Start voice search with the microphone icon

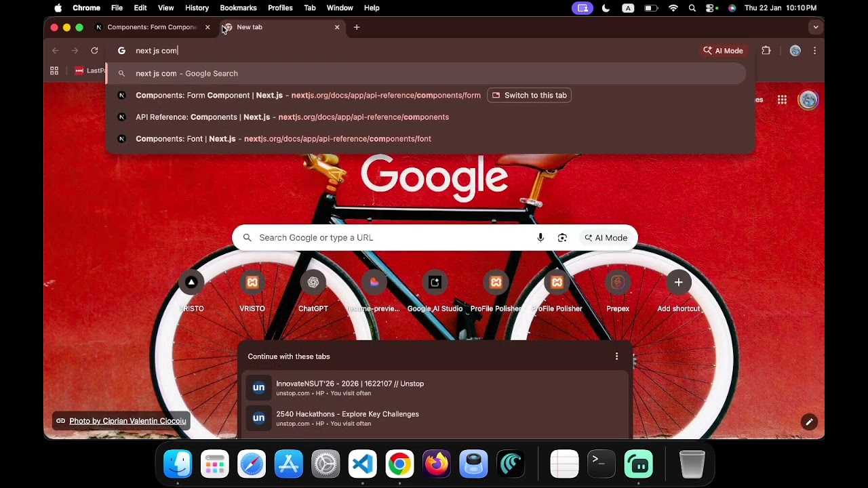[x=540, y=238]
